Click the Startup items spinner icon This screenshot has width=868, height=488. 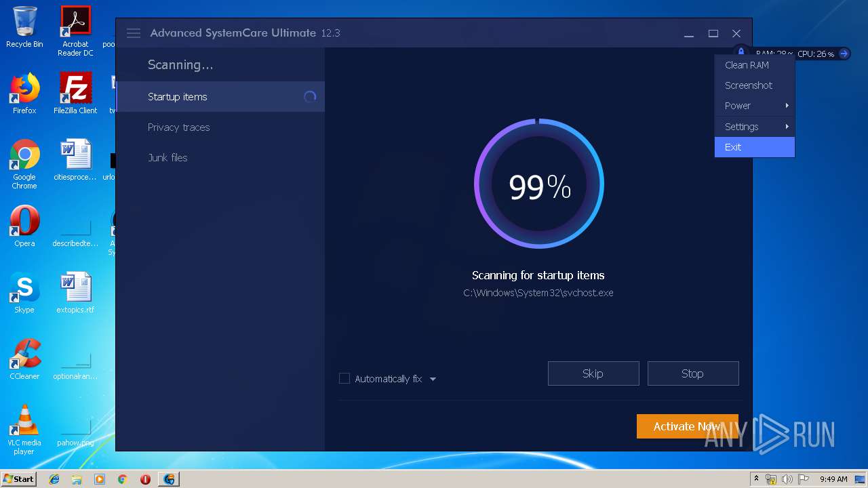[310, 97]
